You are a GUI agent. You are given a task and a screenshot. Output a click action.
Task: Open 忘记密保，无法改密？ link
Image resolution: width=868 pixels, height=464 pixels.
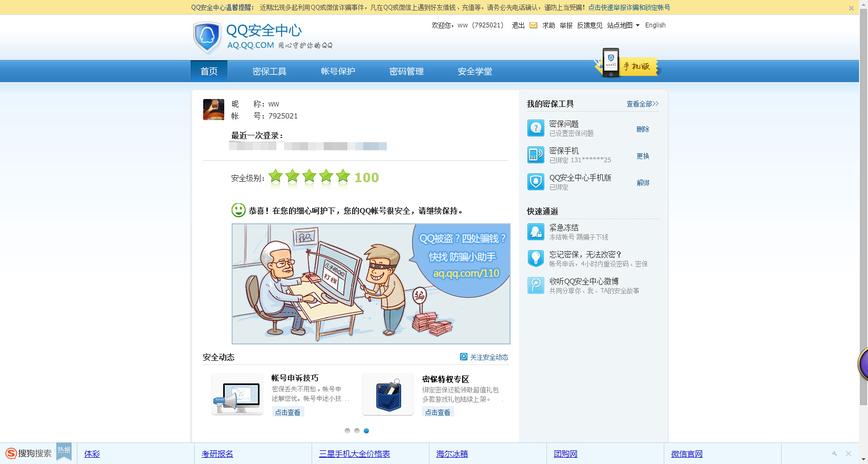(585, 254)
